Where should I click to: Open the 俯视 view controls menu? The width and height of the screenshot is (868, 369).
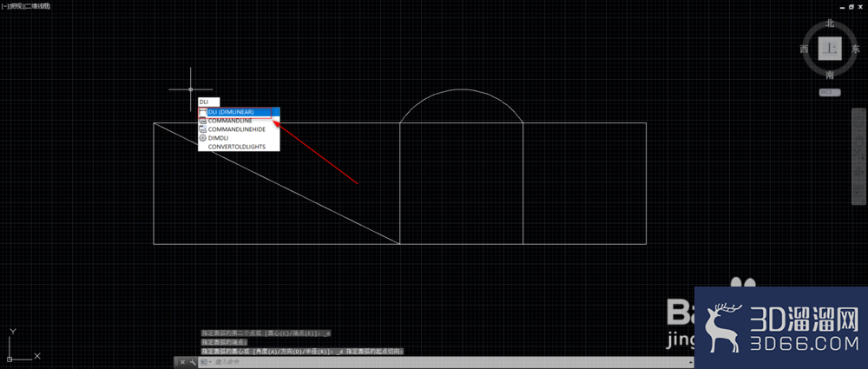coord(16,6)
